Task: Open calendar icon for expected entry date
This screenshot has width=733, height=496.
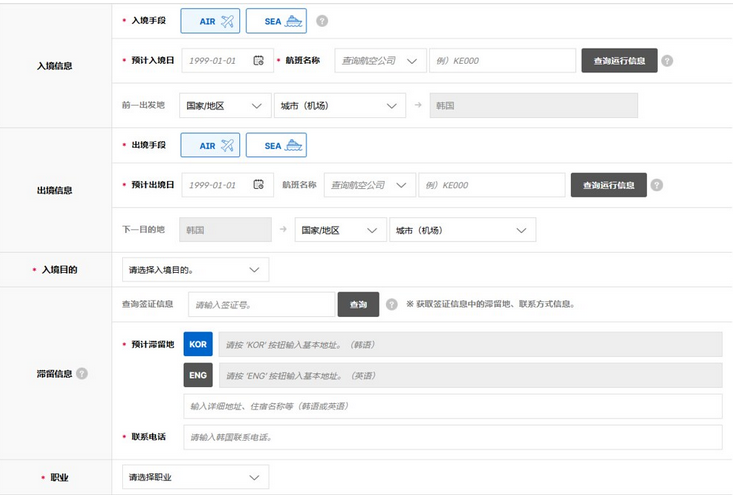Action: (259, 60)
